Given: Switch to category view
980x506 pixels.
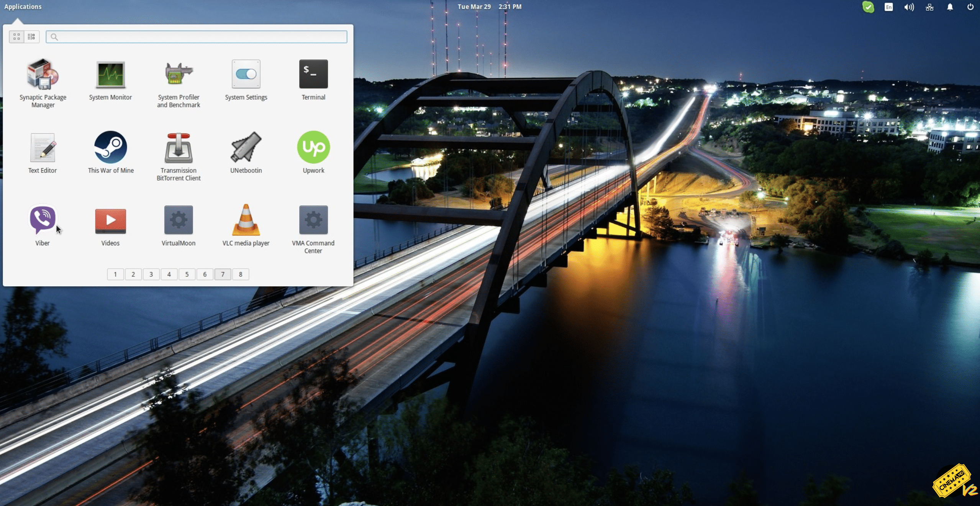Looking at the screenshot, I should [x=31, y=37].
